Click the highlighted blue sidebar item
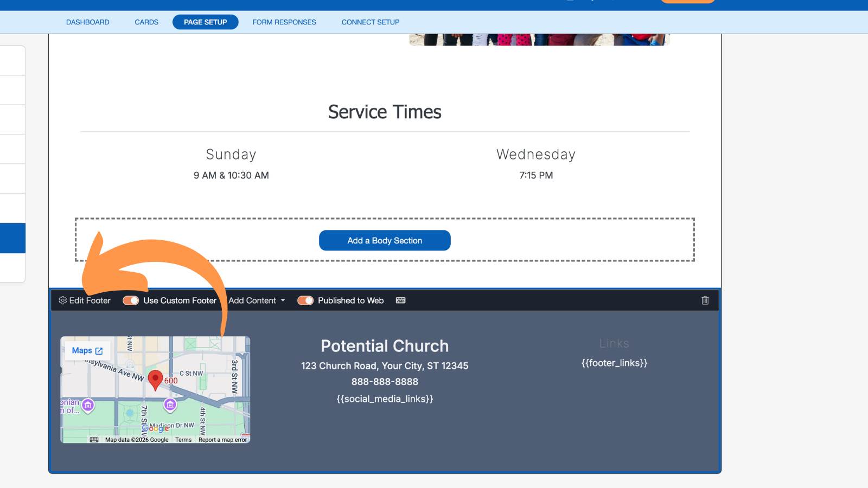868x488 pixels. [12, 238]
